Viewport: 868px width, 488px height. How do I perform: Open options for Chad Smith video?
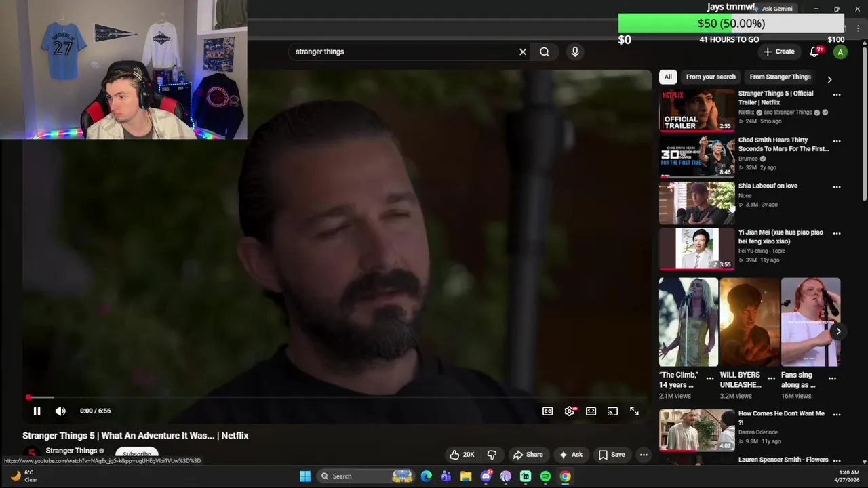click(x=837, y=141)
